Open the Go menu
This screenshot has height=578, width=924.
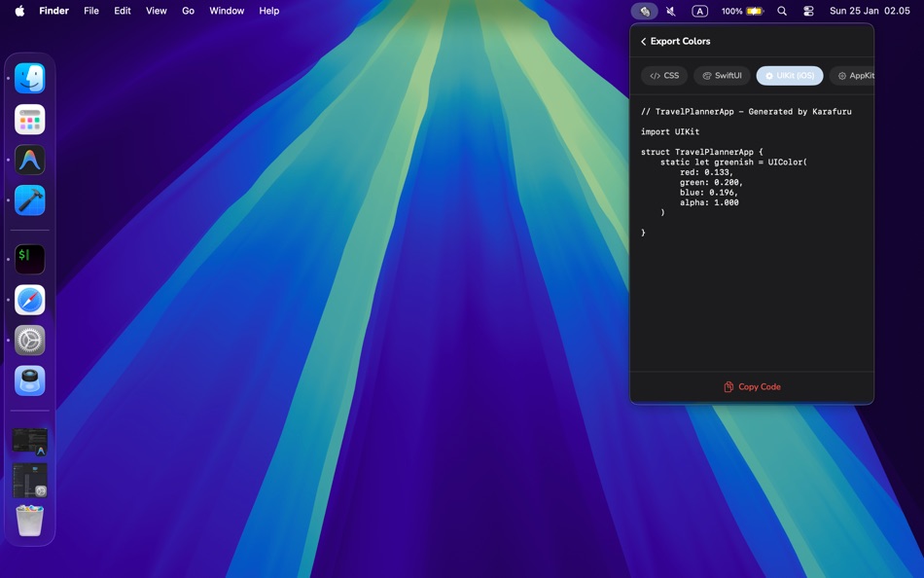pos(188,11)
